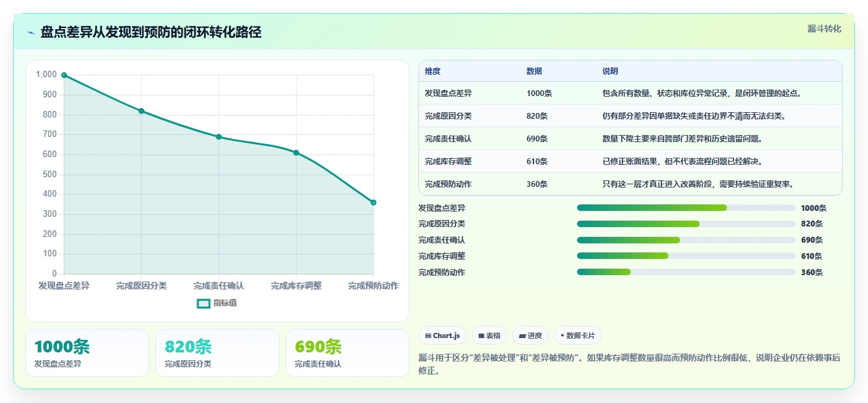Click the 进度 tag

[530, 336]
